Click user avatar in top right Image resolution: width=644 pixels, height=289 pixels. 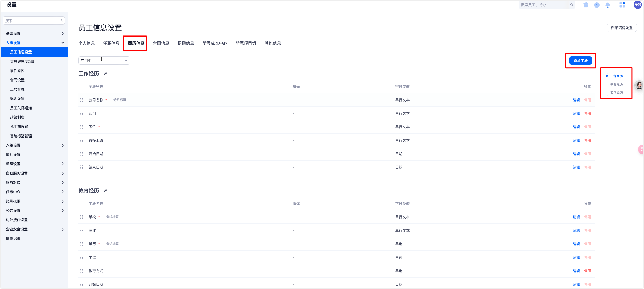[x=638, y=5]
